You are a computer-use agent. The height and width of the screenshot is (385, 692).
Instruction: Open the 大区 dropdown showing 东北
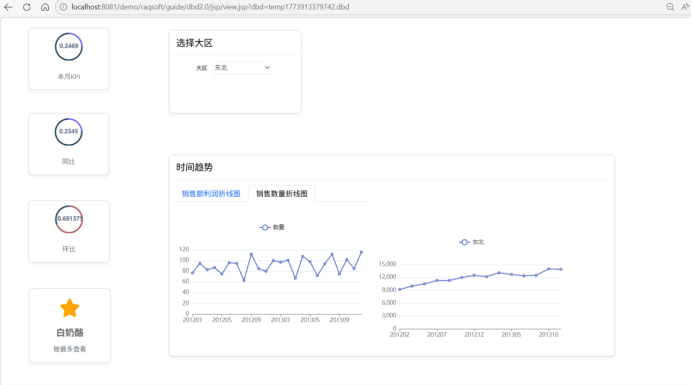(x=241, y=68)
